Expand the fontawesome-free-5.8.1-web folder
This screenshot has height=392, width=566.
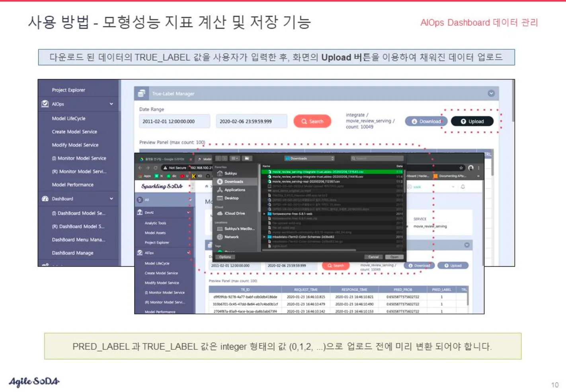[x=264, y=214]
